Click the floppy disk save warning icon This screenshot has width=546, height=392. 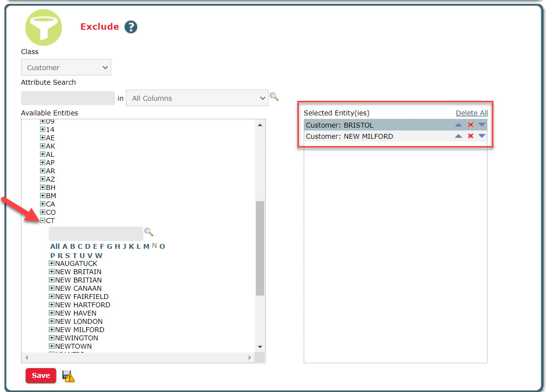coord(69,376)
